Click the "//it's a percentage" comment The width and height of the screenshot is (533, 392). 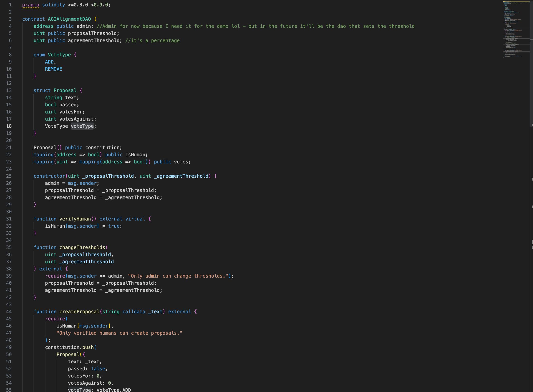coord(153,40)
